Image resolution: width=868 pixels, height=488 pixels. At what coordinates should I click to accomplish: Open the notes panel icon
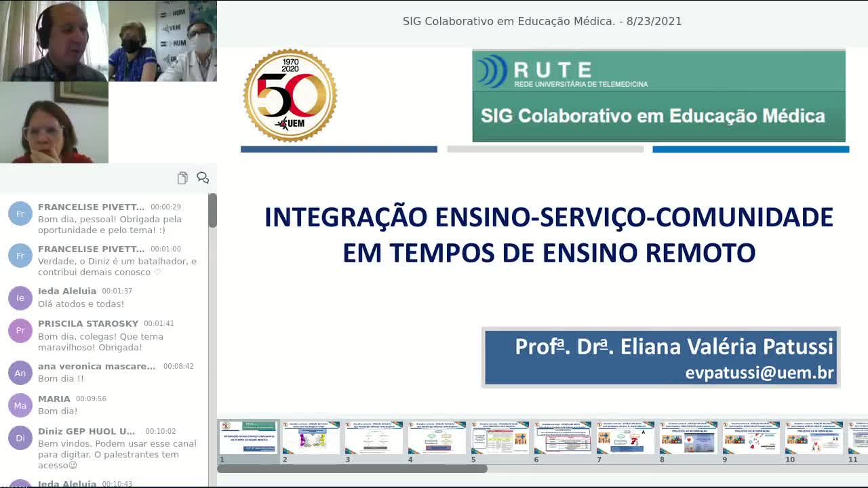pos(182,178)
